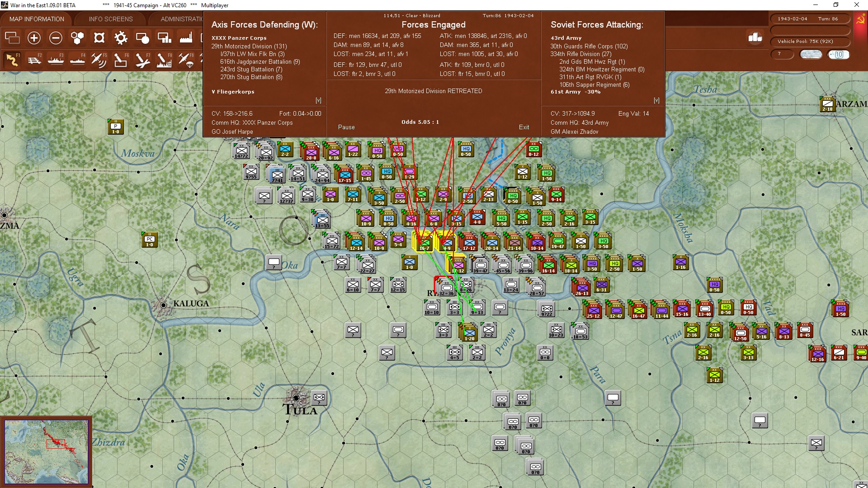Image resolution: width=868 pixels, height=488 pixels.
Task: Select F7 bomb airfield mode icon
Action: pos(142,60)
